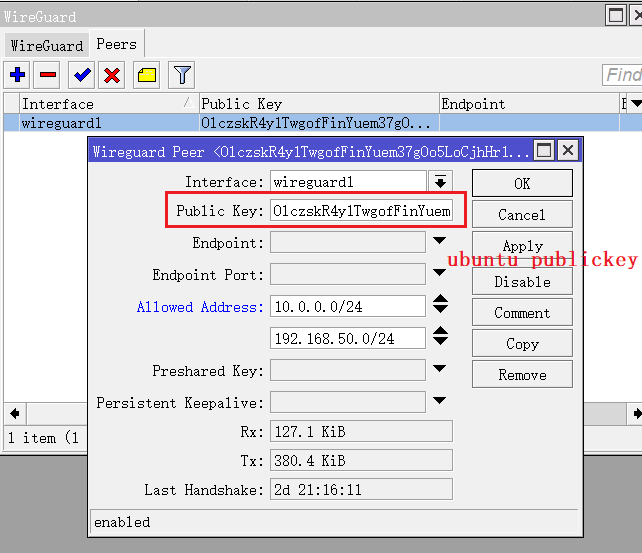Click the blue checkmark enable icon
642x553 pixels.
tap(82, 75)
